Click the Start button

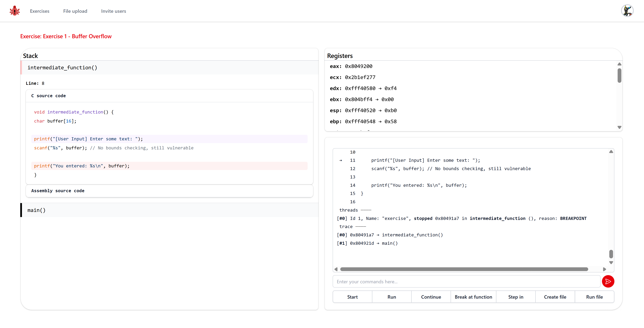(x=352, y=297)
